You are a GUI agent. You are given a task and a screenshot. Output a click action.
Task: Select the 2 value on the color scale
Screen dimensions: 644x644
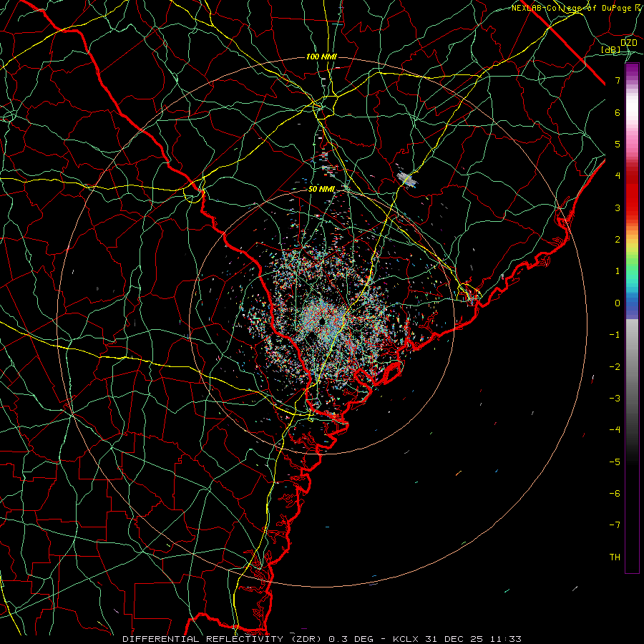[x=618, y=240]
